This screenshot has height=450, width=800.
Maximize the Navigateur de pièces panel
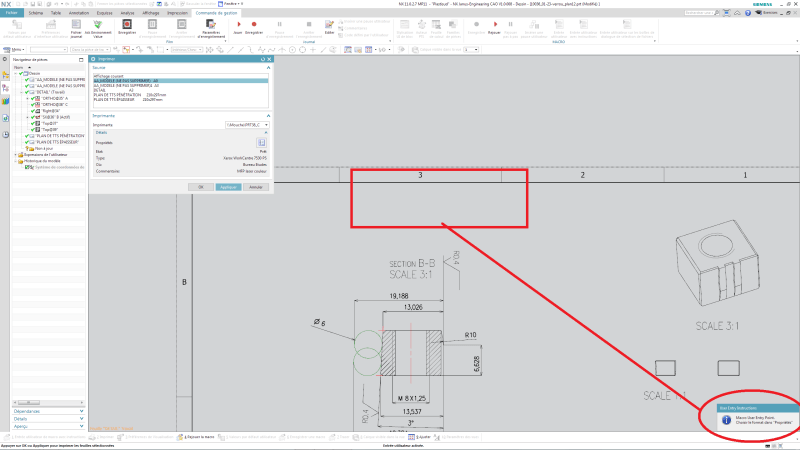[81, 60]
